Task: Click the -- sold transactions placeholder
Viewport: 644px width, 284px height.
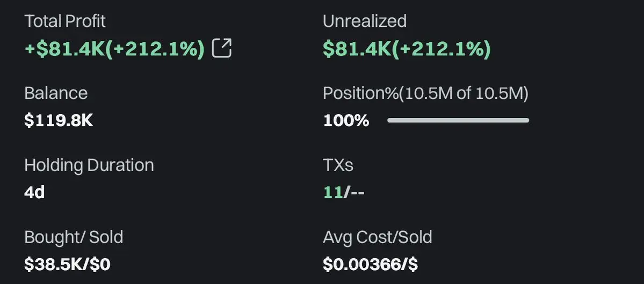Action: pos(356,192)
